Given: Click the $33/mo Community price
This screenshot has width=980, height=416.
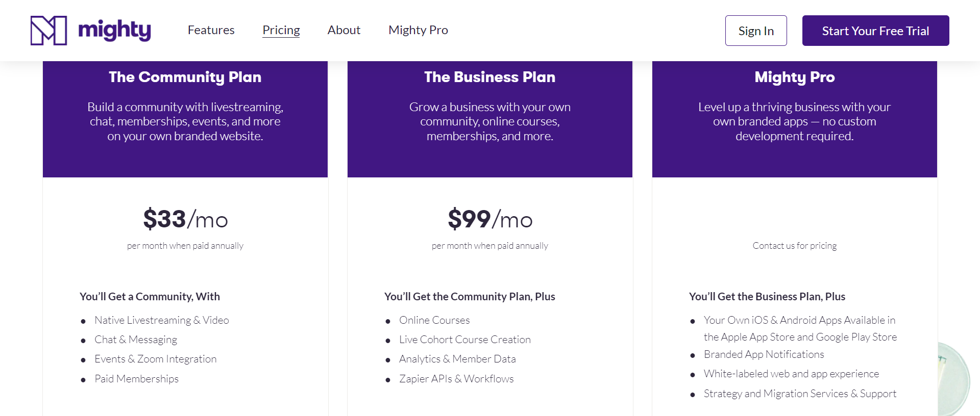Looking at the screenshot, I should [x=185, y=220].
